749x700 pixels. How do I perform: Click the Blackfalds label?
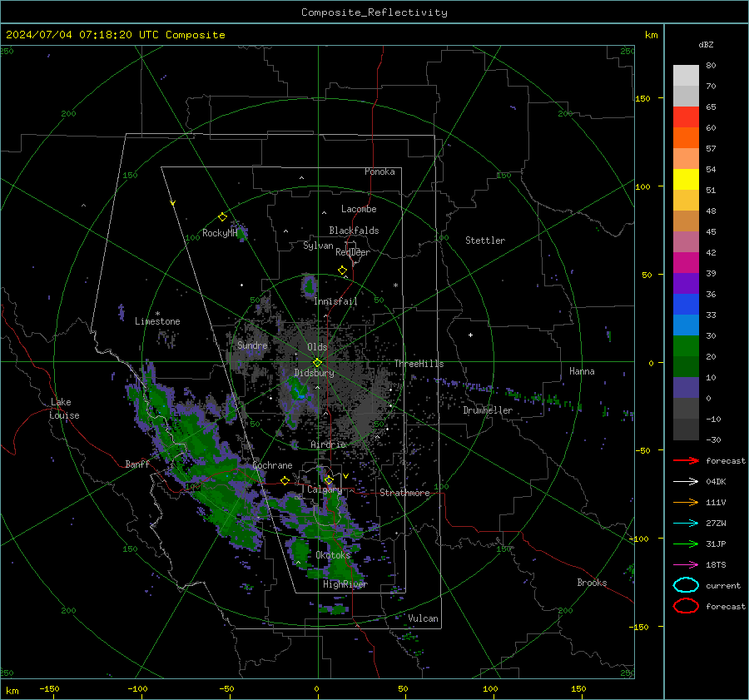coord(354,231)
